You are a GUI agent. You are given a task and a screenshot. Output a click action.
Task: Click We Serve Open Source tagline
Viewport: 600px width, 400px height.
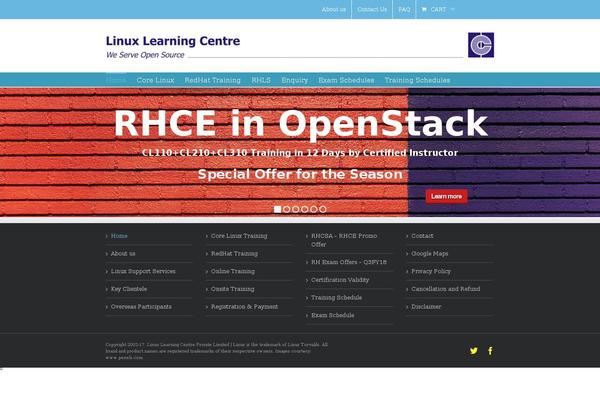145,55
